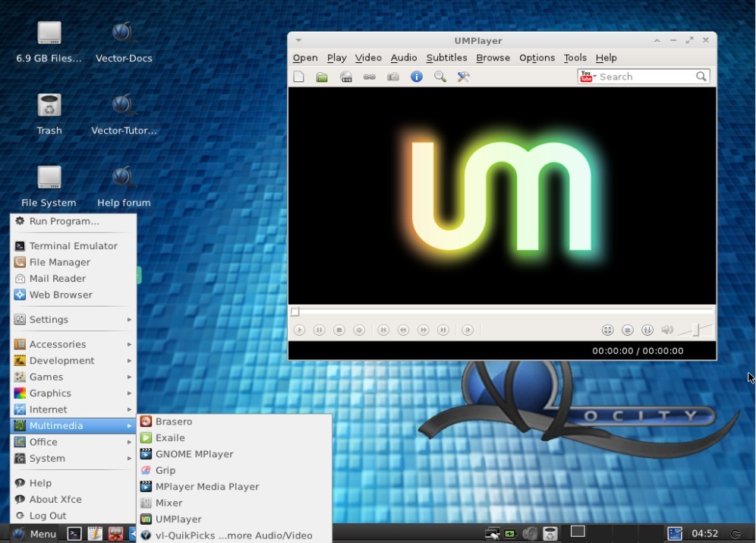Screen dimensions: 756x543
Task: Open the Open menu in UMPlayer
Action: tap(305, 58)
